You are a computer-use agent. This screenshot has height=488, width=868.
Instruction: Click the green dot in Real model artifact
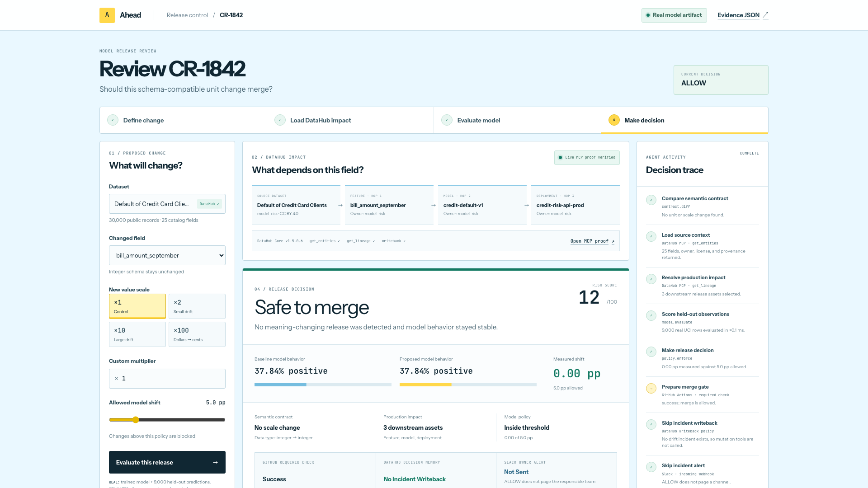[x=648, y=15]
